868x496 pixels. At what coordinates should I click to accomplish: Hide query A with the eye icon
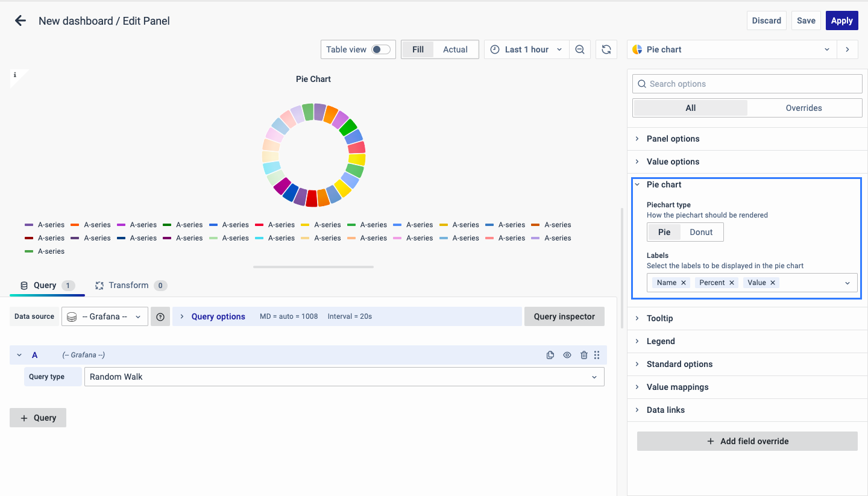[x=567, y=355]
